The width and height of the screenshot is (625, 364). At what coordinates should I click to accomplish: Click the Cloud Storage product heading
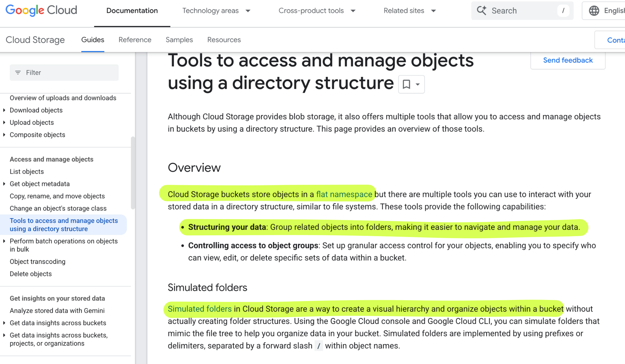pyautogui.click(x=35, y=40)
